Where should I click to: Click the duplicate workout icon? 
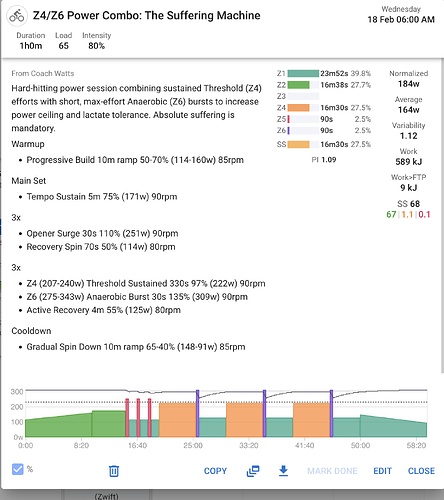tap(253, 471)
